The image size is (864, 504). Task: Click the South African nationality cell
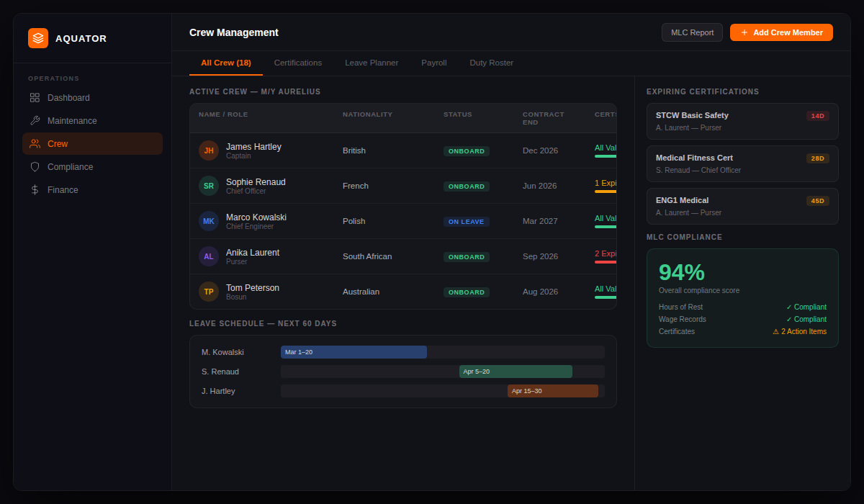[367, 256]
